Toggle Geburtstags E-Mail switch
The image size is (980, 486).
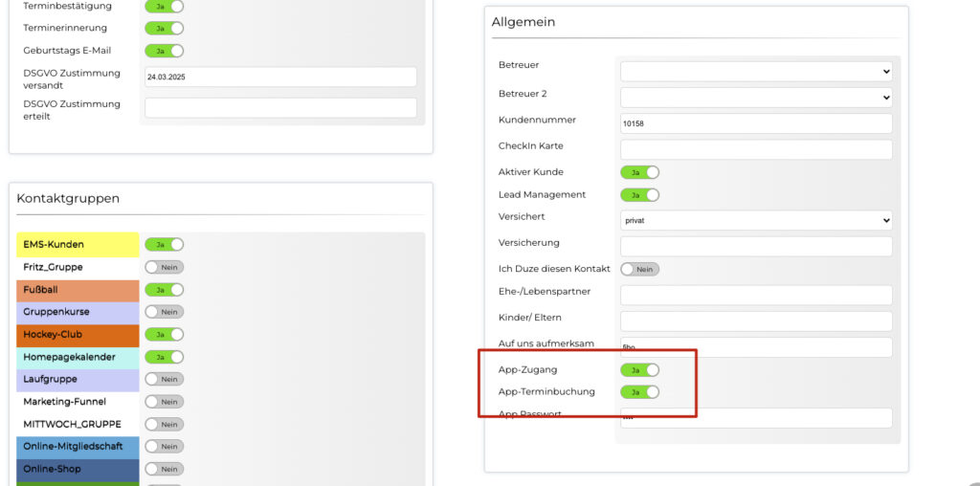(164, 51)
